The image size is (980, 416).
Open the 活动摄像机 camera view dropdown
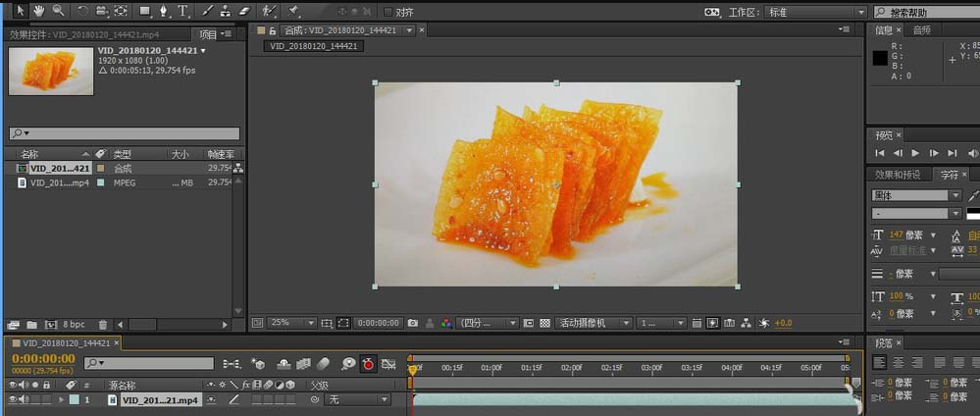click(592, 323)
